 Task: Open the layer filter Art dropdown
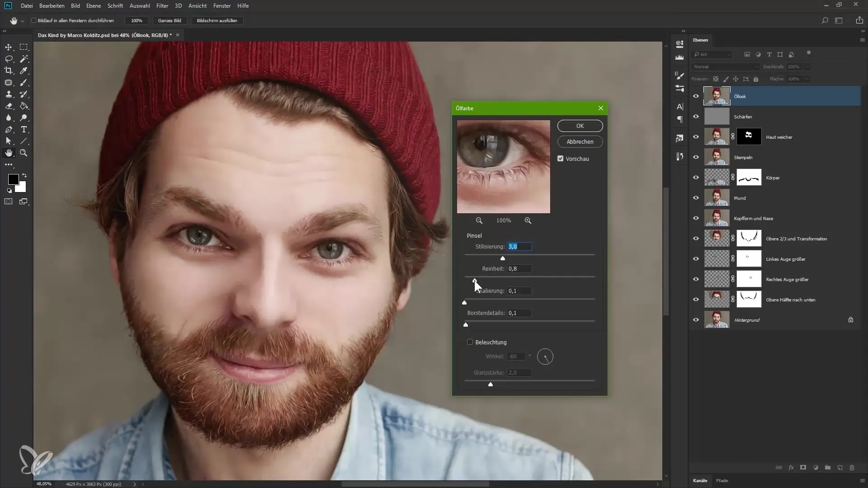(712, 54)
